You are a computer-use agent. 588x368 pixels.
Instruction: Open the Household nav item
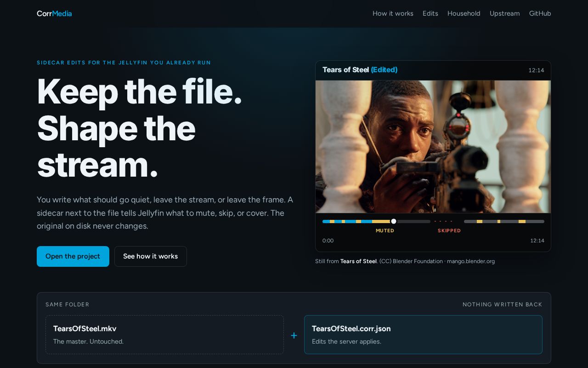tap(464, 13)
